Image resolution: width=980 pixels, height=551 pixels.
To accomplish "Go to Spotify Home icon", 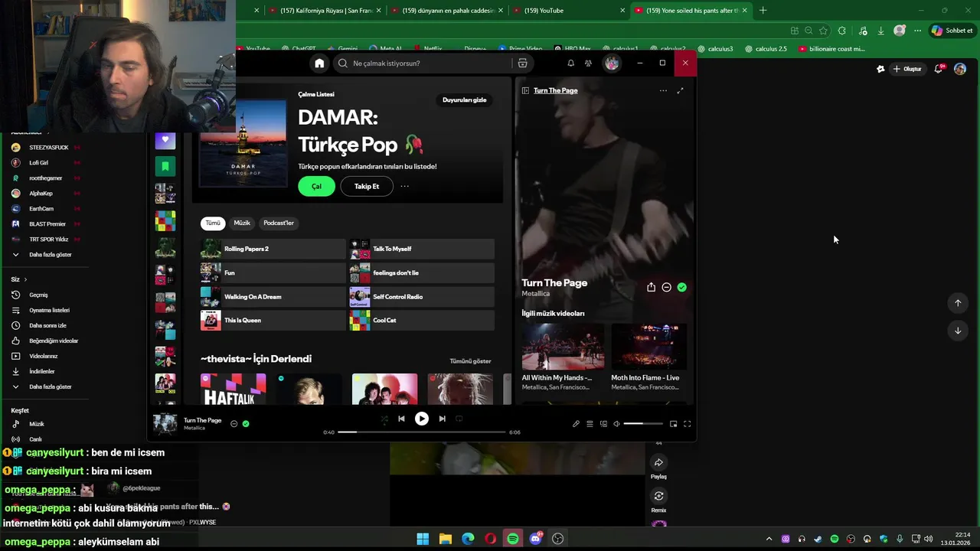I will [x=319, y=64].
